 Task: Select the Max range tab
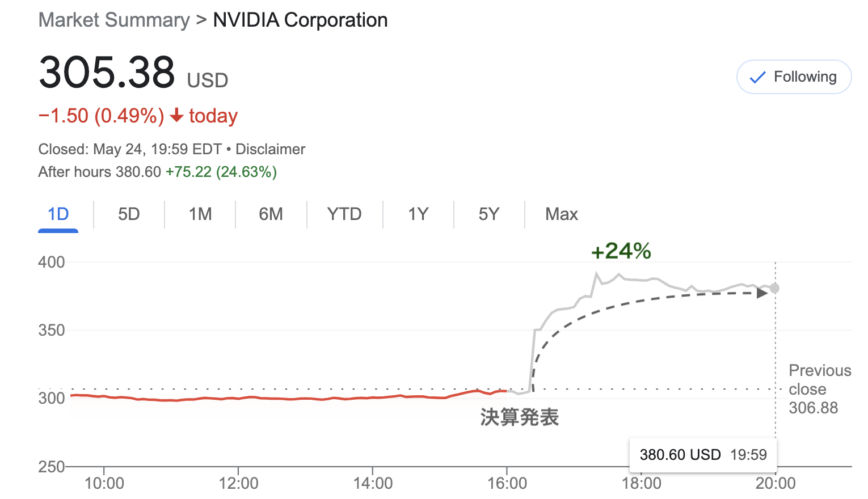[562, 214]
